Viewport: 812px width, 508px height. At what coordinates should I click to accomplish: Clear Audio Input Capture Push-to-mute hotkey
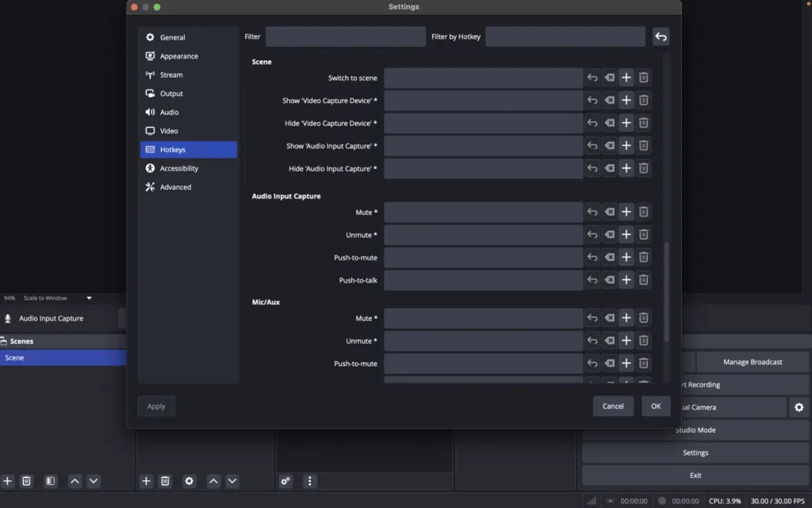(x=610, y=258)
